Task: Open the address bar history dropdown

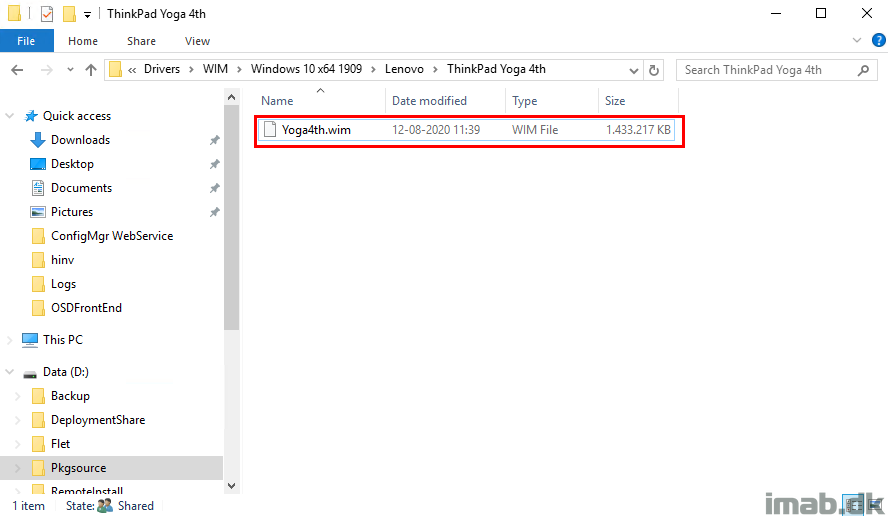Action: pos(634,70)
